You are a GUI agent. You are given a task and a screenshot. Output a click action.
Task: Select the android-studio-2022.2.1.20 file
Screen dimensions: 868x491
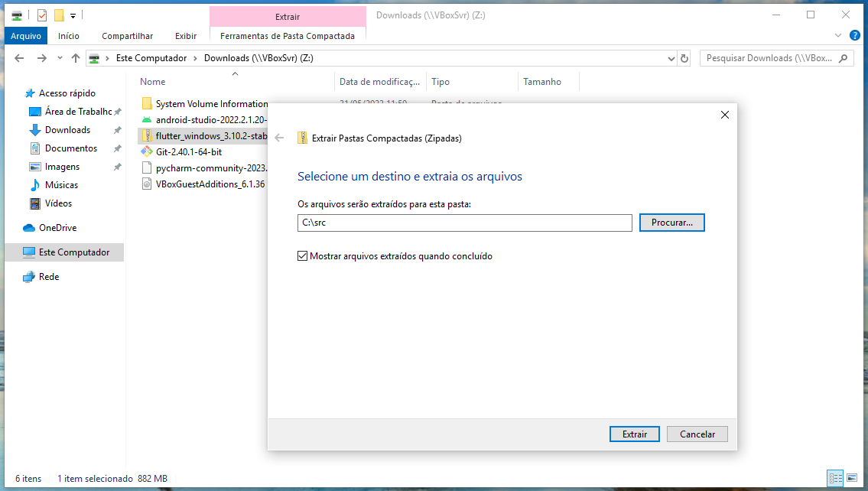[211, 119]
